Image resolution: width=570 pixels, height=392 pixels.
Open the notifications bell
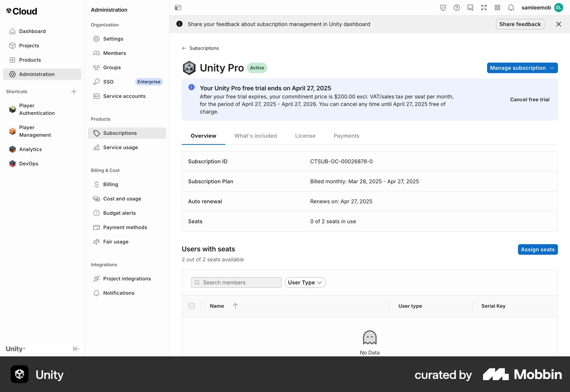[511, 7]
